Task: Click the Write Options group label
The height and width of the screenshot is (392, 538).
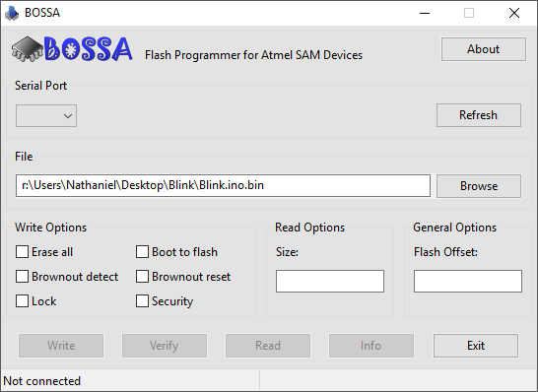Action: 51,228
